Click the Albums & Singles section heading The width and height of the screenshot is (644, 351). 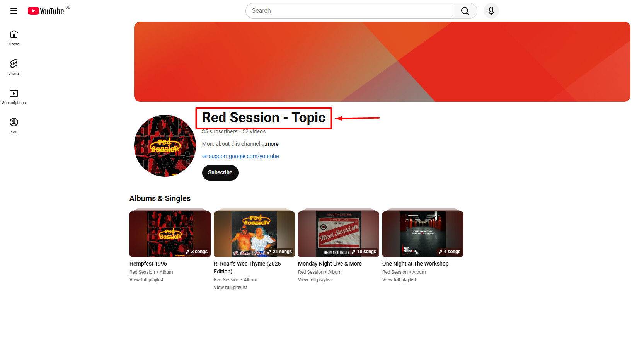point(160,198)
